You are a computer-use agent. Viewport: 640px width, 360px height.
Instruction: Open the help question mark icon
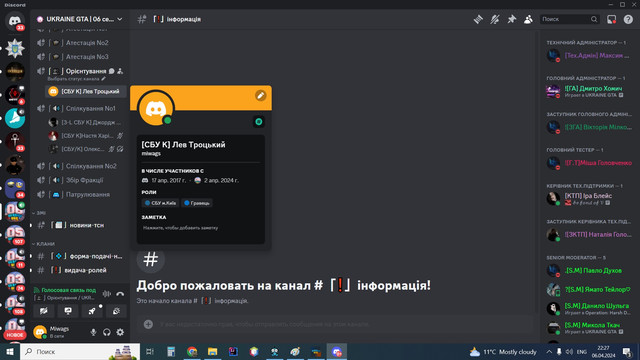click(628, 19)
